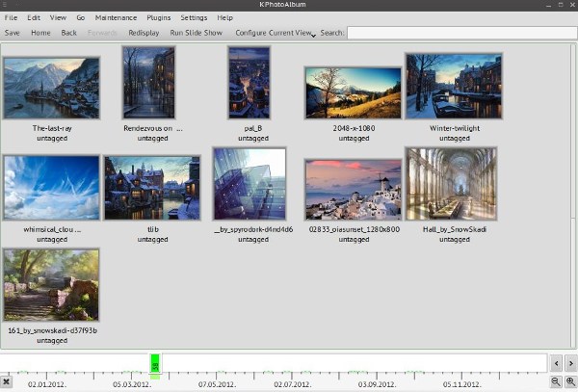Select the Rendezvous on ... thumbnail

pyautogui.click(x=149, y=83)
